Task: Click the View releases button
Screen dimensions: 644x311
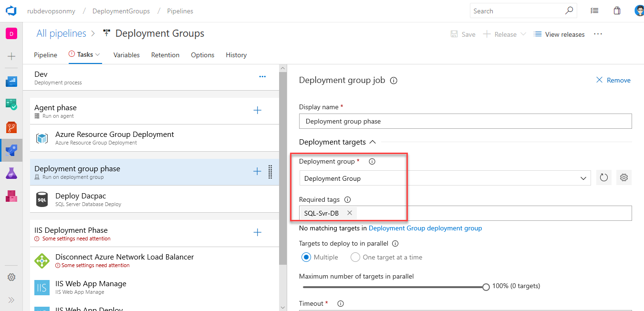Action: pyautogui.click(x=559, y=34)
